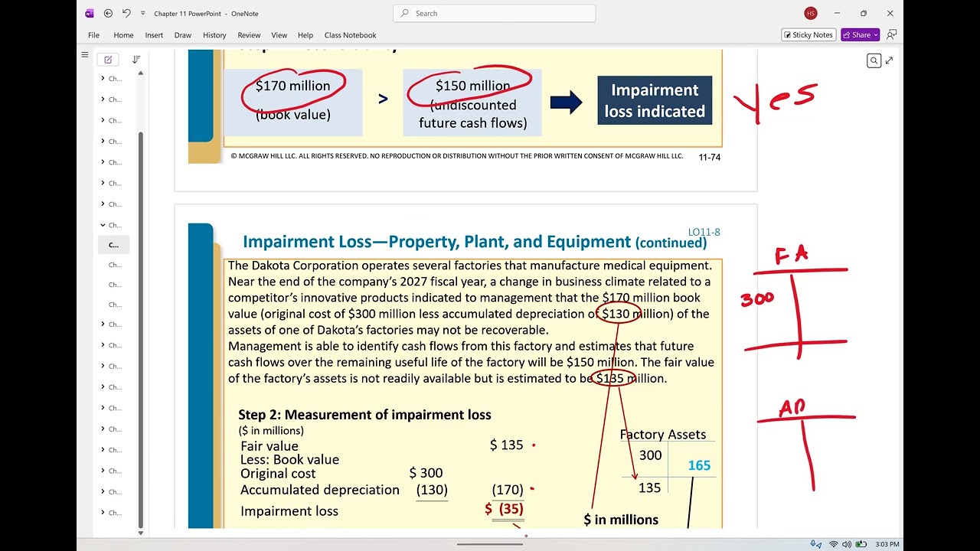Click page list scroll-down arrow
Viewport: 980px width, 551px height.
[140, 532]
